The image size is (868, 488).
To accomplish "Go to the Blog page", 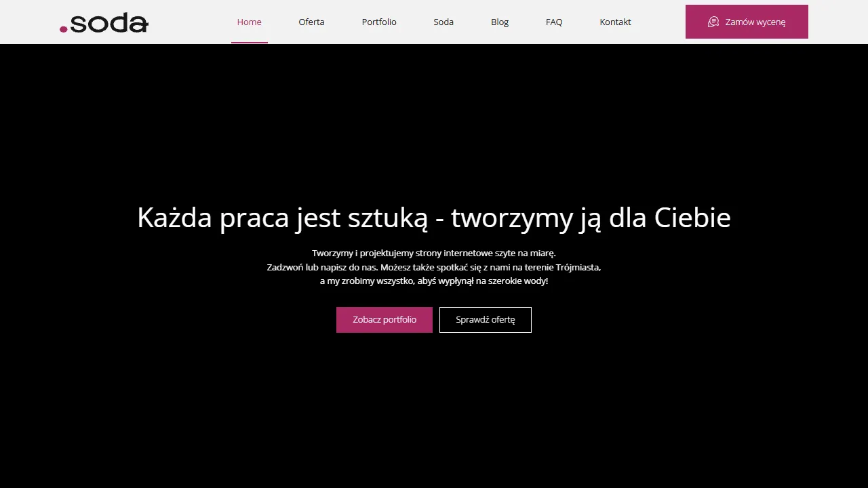I will click(x=500, y=22).
